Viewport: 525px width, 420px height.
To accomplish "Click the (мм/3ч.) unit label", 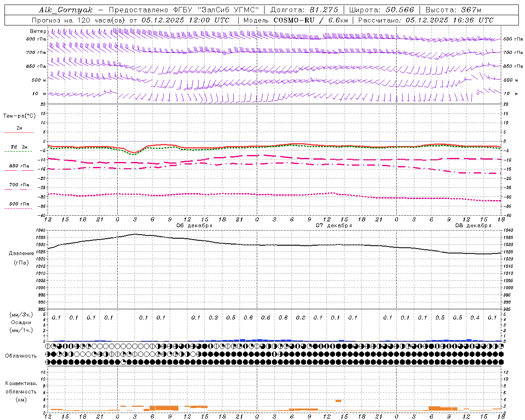I will click(21, 315).
